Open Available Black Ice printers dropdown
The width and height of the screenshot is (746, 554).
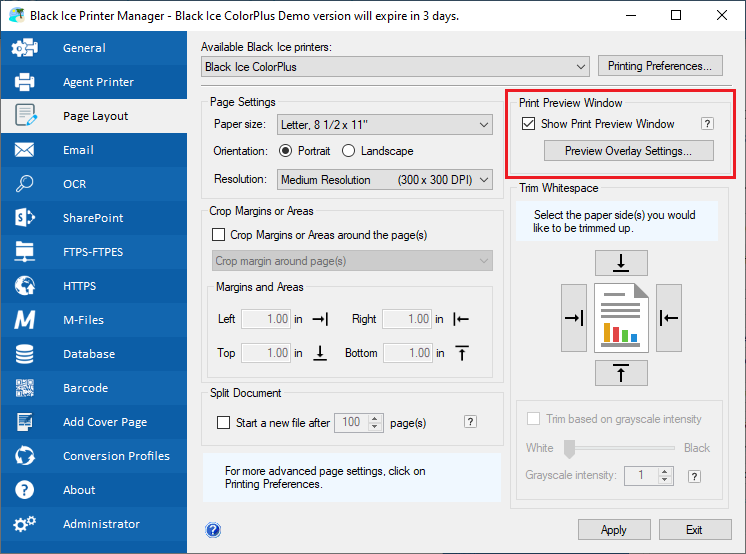(x=395, y=67)
